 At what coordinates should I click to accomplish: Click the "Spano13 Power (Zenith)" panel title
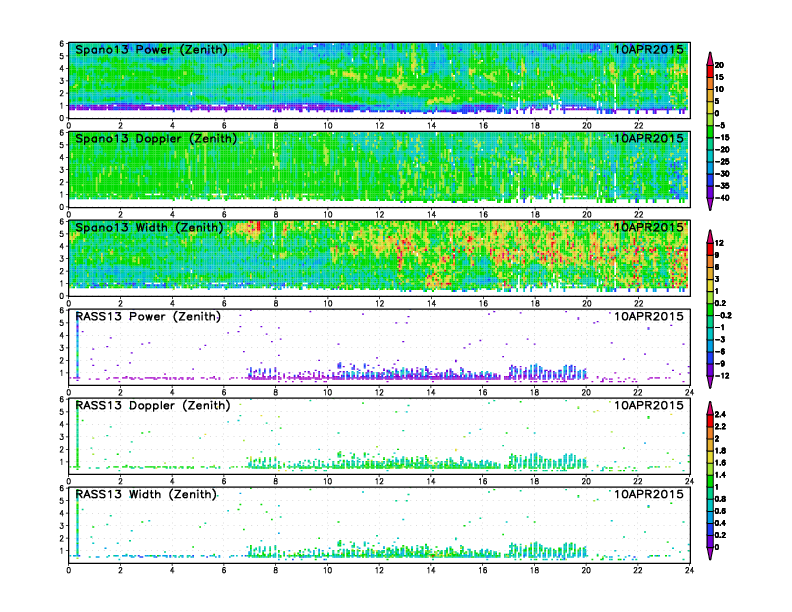(151, 50)
